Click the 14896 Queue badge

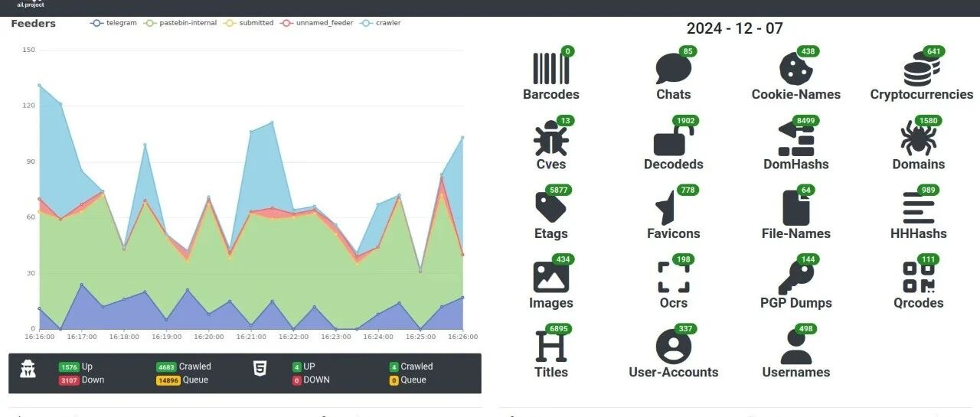pos(168,380)
